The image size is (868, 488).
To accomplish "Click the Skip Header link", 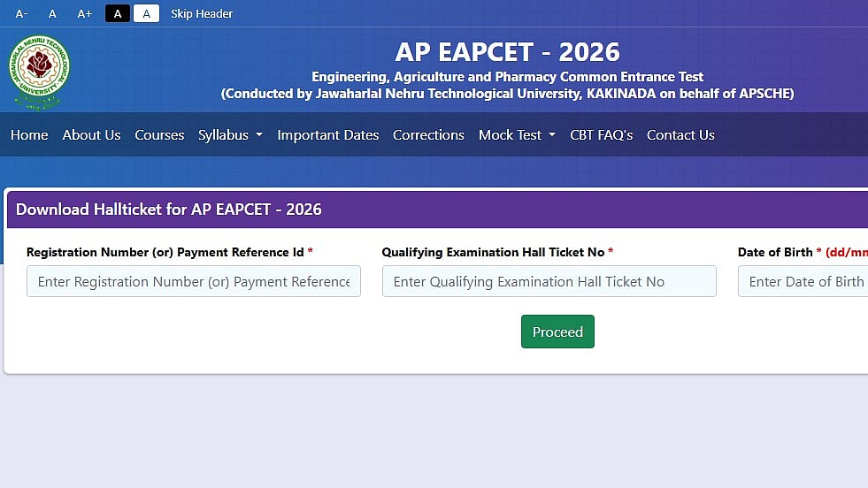I will point(202,13).
